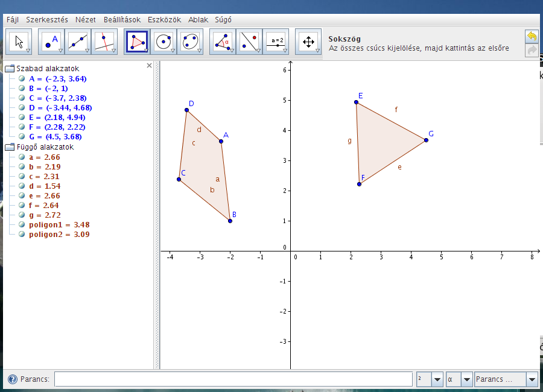Toggle visibility of poligon1
Viewport: 543px width, 392px height.
click(x=22, y=225)
